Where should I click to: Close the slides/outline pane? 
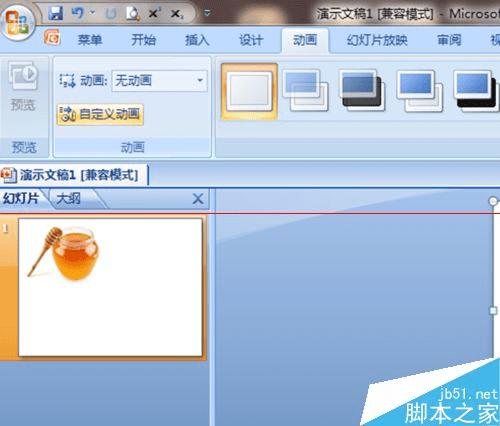click(x=198, y=199)
